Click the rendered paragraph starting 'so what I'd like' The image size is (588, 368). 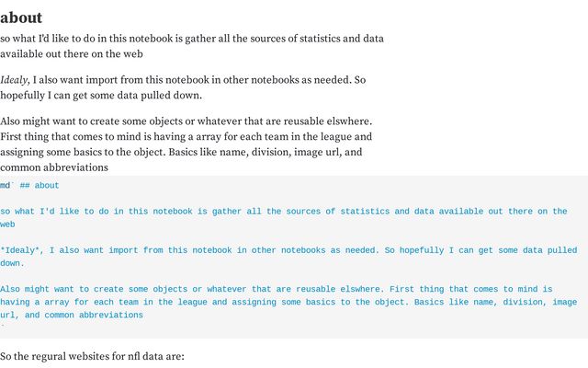[191, 39]
